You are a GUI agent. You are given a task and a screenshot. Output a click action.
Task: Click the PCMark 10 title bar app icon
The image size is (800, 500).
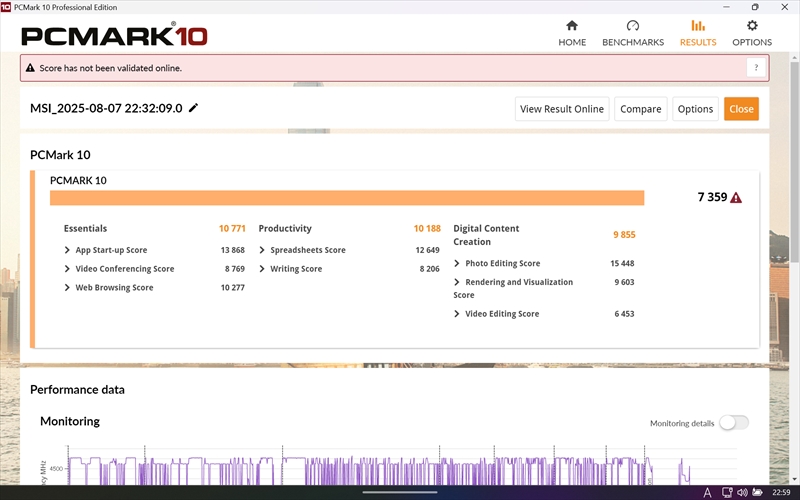point(6,7)
